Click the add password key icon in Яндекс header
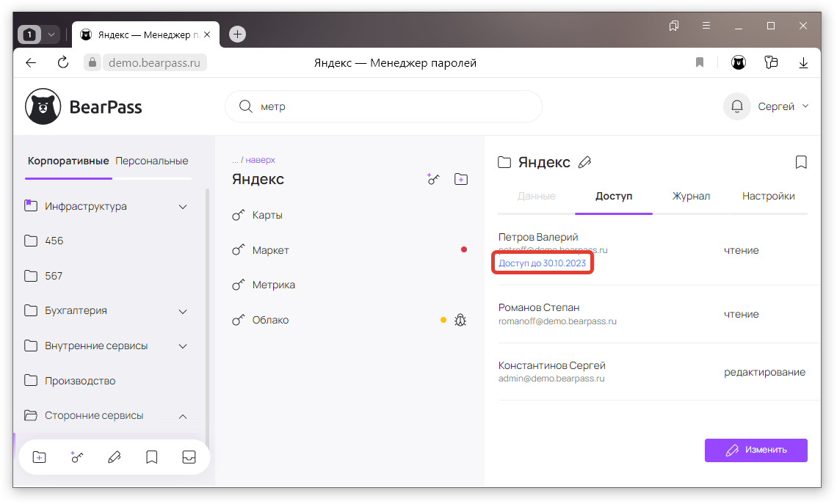 [433, 179]
